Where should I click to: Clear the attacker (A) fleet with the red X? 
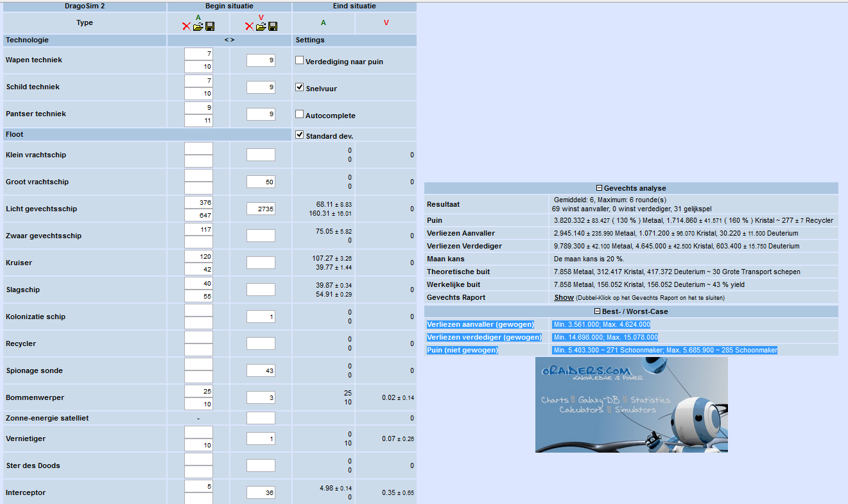click(x=186, y=26)
